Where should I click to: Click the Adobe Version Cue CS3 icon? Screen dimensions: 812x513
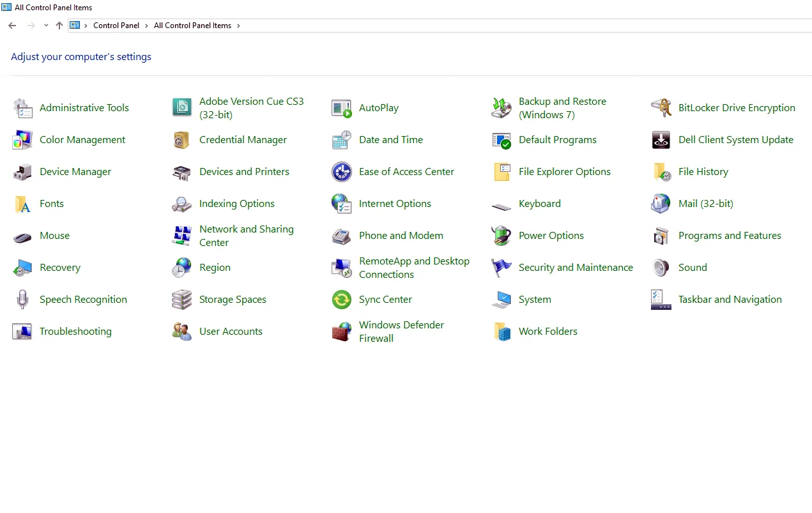click(182, 108)
